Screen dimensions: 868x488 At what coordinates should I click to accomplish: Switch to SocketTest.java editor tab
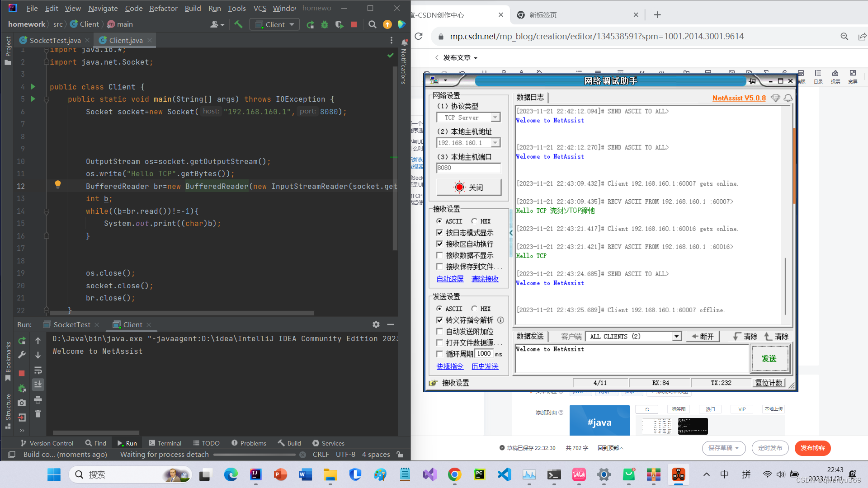tap(55, 40)
